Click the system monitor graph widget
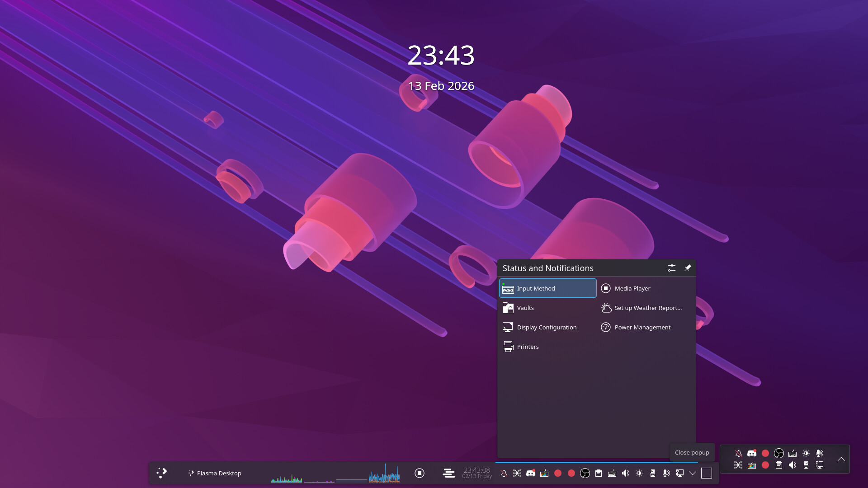The width and height of the screenshot is (868, 488). click(x=335, y=474)
